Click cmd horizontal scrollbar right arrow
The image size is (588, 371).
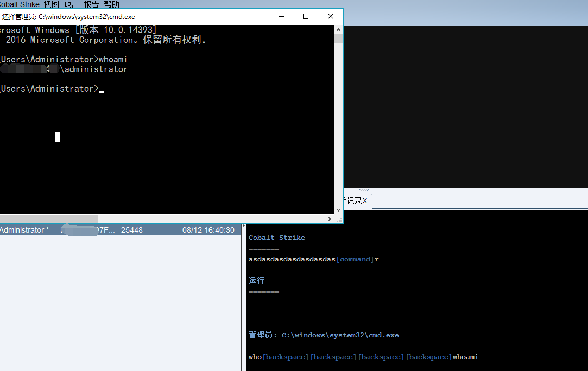coord(329,219)
